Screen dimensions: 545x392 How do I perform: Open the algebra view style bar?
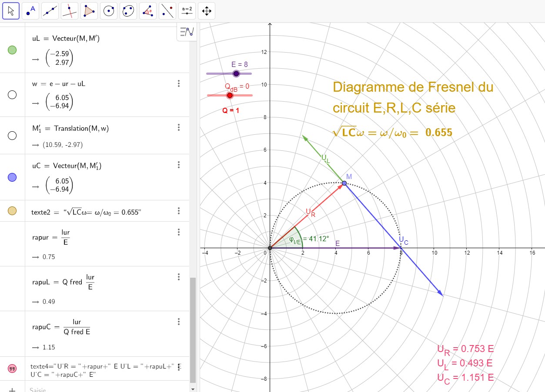187,32
